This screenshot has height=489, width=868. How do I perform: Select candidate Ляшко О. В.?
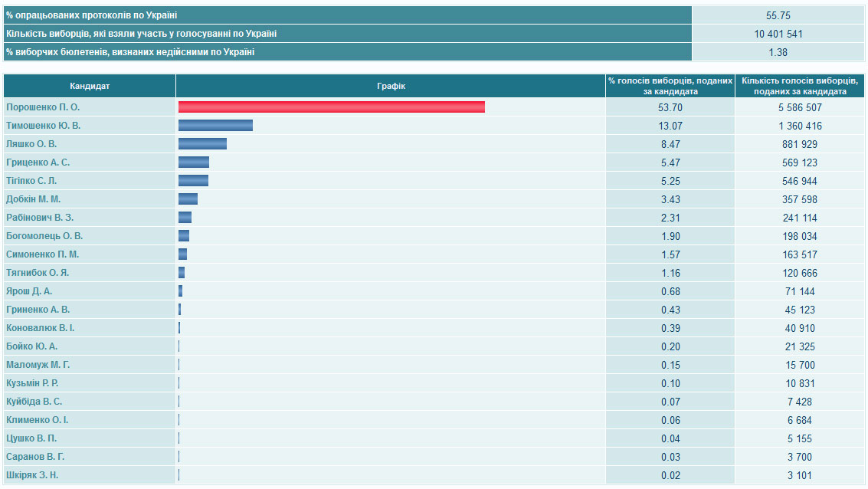tap(31, 144)
